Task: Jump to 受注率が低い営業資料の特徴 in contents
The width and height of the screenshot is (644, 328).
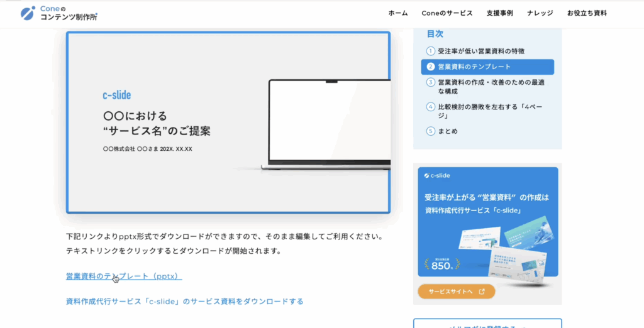Action: click(x=481, y=52)
